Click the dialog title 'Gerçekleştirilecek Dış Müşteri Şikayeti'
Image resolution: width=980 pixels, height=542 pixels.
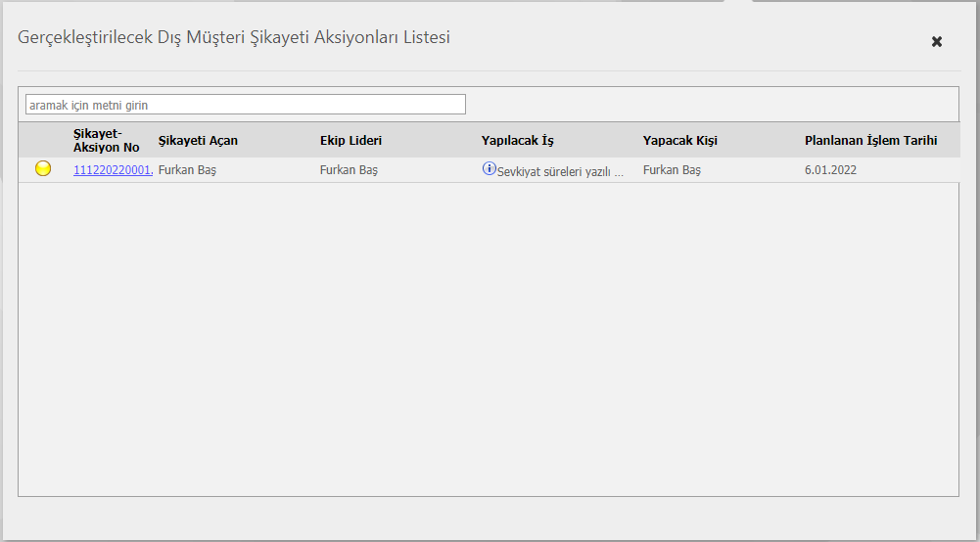point(163,37)
